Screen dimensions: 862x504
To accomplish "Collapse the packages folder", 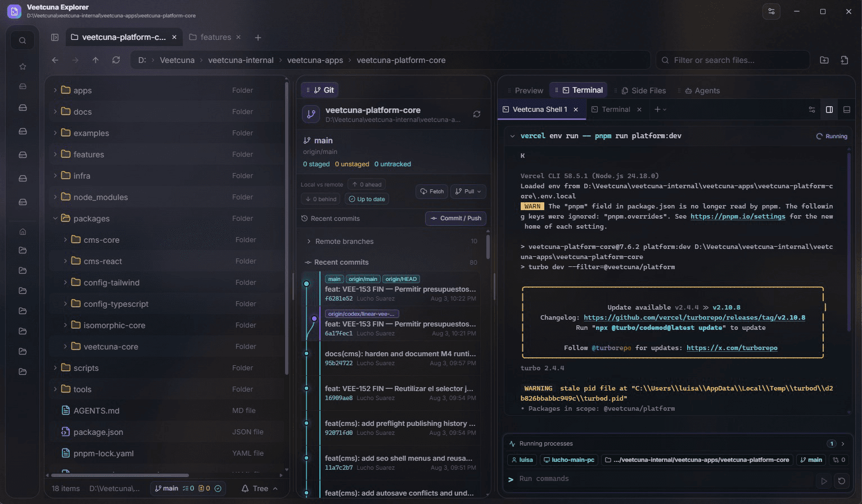I will [x=55, y=218].
